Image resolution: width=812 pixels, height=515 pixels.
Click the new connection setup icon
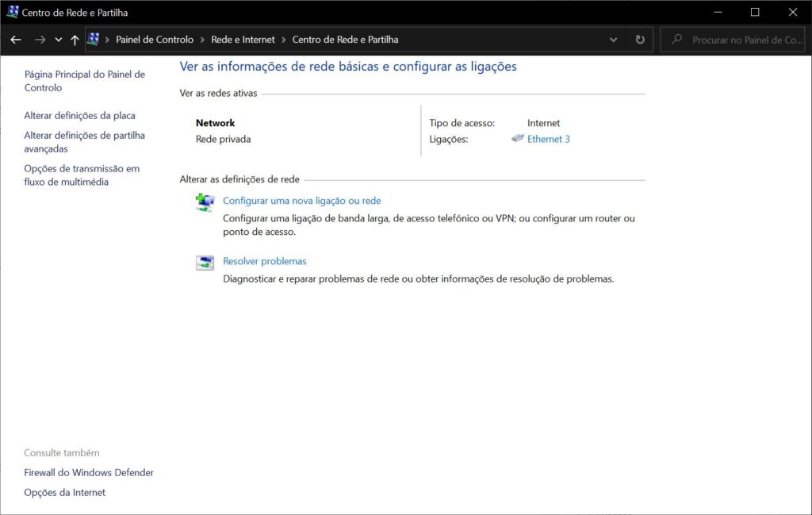pos(205,202)
